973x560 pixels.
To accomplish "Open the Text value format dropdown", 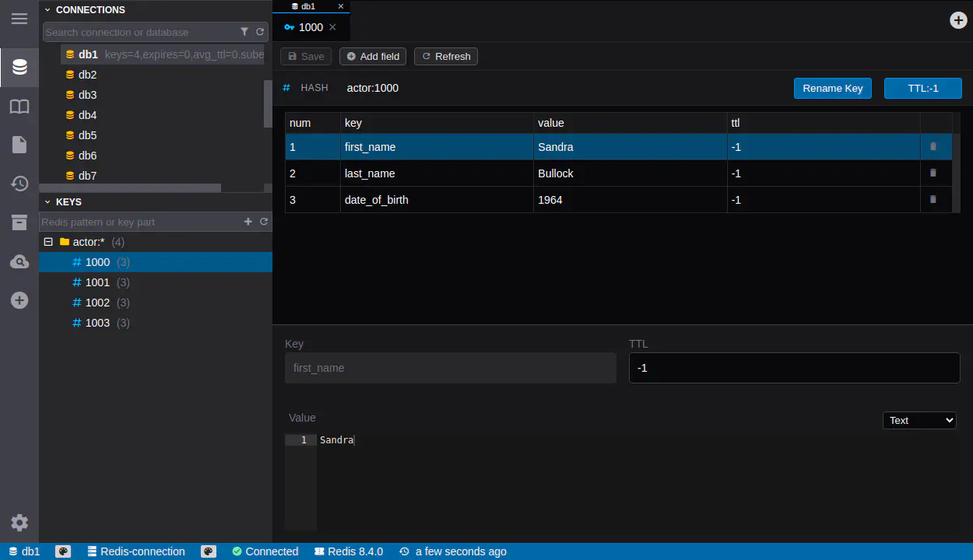I will coord(919,420).
